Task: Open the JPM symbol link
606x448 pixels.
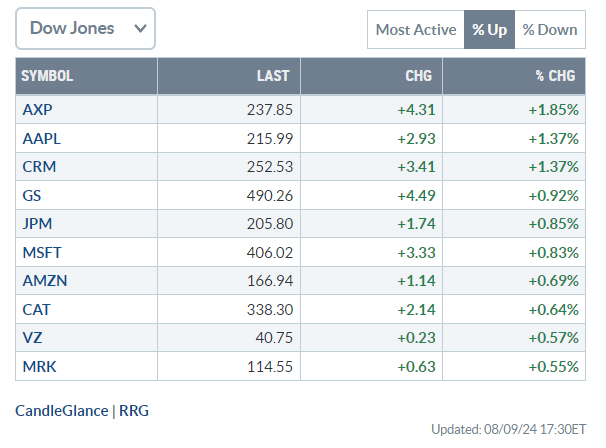Action: [37, 224]
